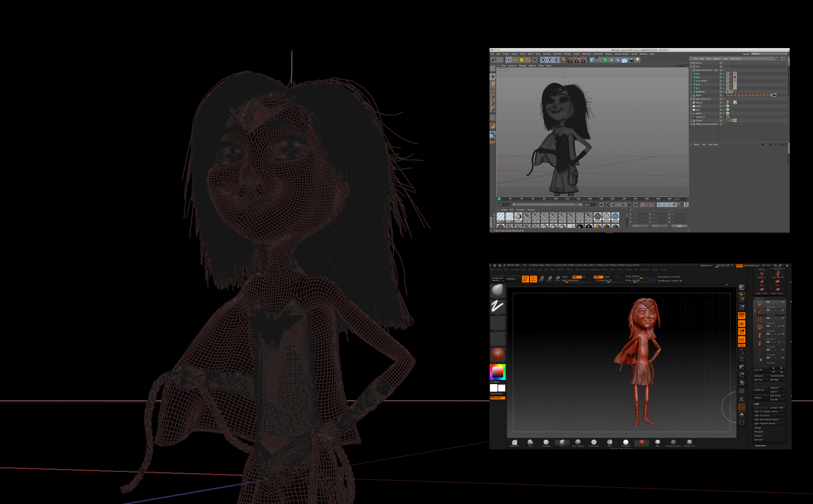Open Cameras menu in Cinema 4D viewport
This screenshot has height=504, width=813.
512,66
